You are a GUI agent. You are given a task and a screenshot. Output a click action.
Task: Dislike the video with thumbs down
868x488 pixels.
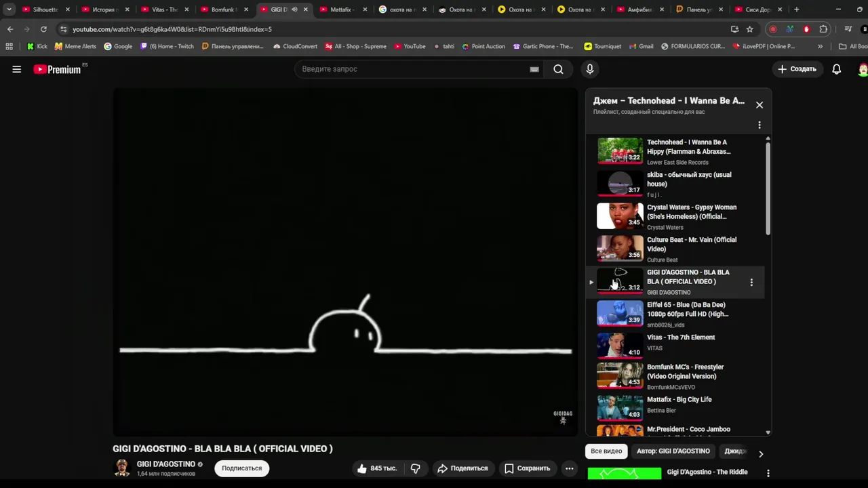[416, 468]
